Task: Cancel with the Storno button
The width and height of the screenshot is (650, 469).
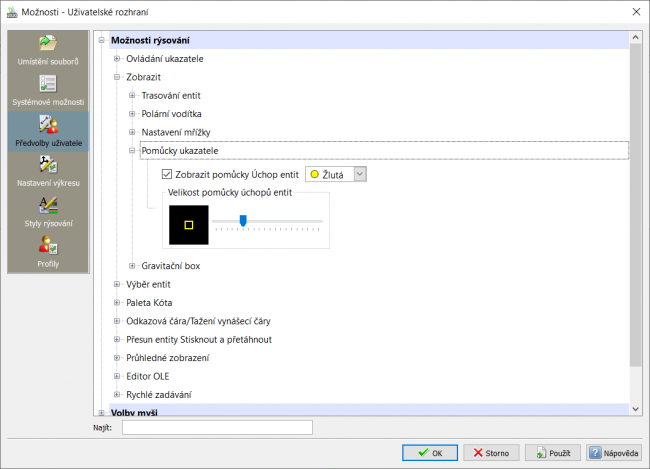Action: point(491,453)
